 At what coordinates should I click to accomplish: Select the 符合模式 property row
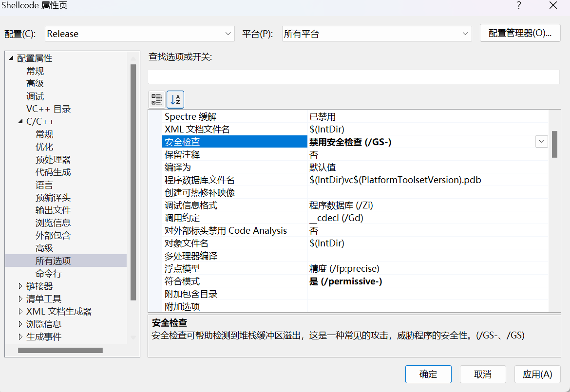(x=234, y=281)
